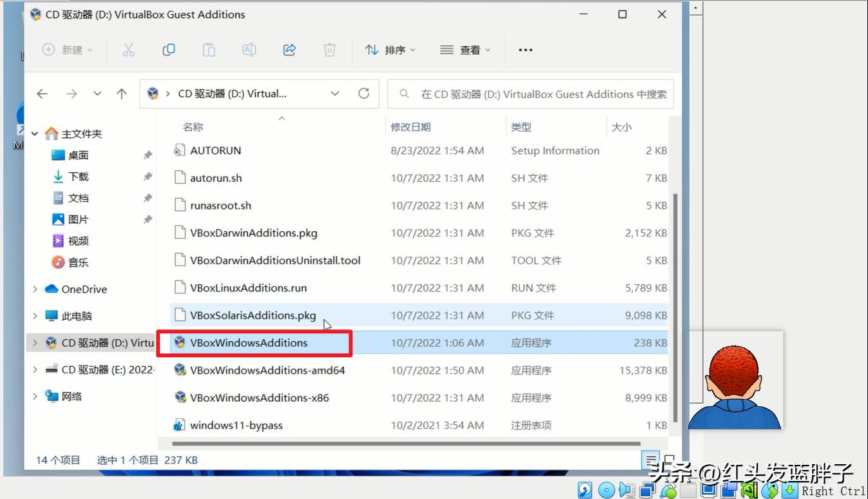The width and height of the screenshot is (868, 499).
Task: Open the 查看 view dropdown
Action: coord(465,50)
